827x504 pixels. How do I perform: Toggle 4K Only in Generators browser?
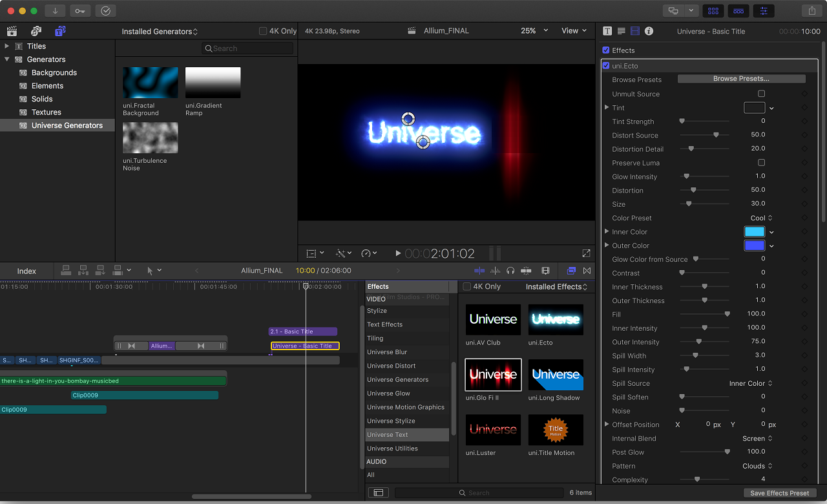coord(263,31)
